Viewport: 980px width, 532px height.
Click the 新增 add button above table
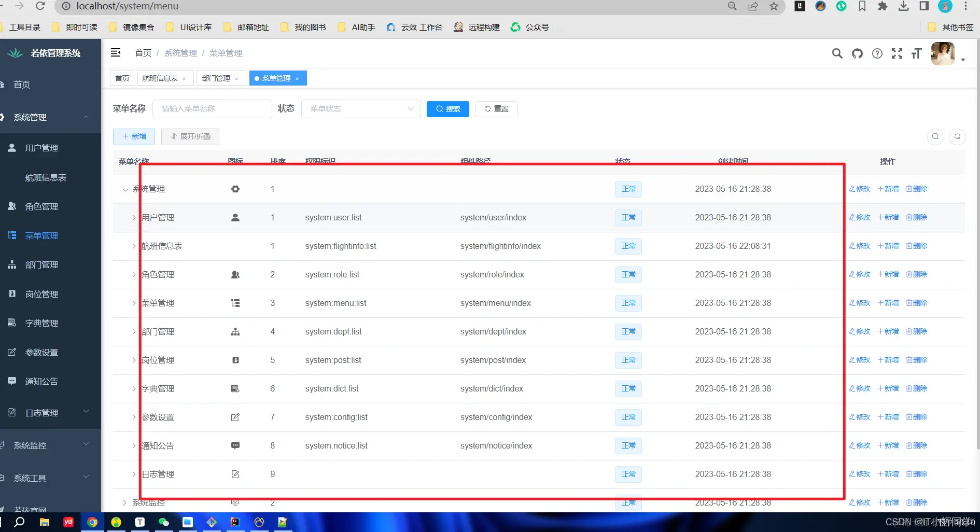point(134,136)
